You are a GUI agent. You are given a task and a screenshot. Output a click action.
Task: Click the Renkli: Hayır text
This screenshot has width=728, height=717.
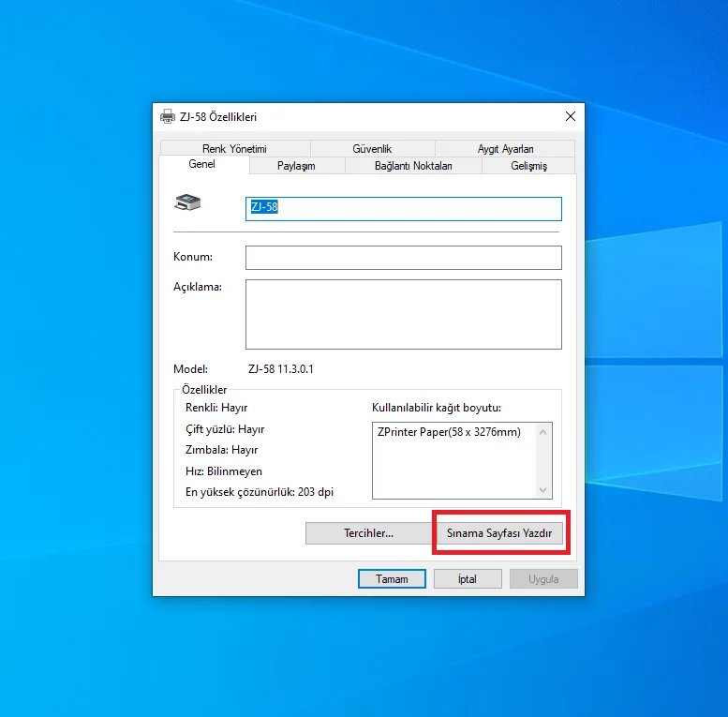(x=216, y=408)
